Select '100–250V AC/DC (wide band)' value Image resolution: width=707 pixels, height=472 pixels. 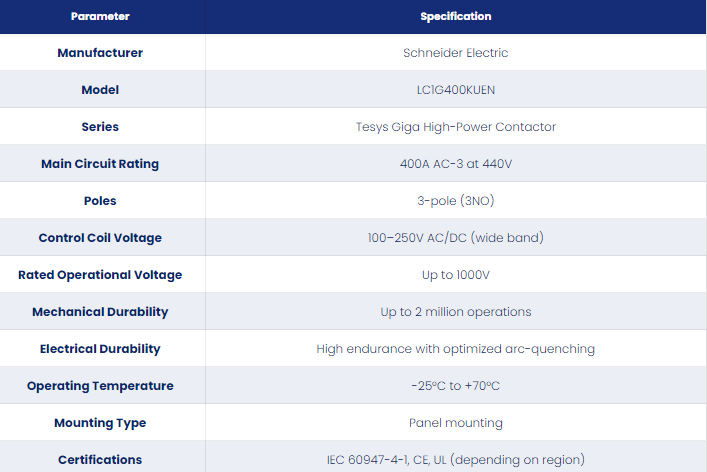(456, 238)
